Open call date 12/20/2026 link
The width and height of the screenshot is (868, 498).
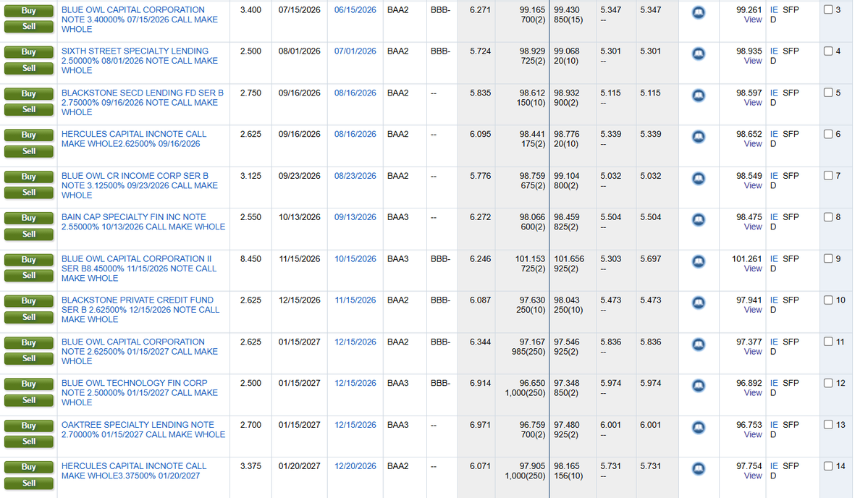[355, 466]
